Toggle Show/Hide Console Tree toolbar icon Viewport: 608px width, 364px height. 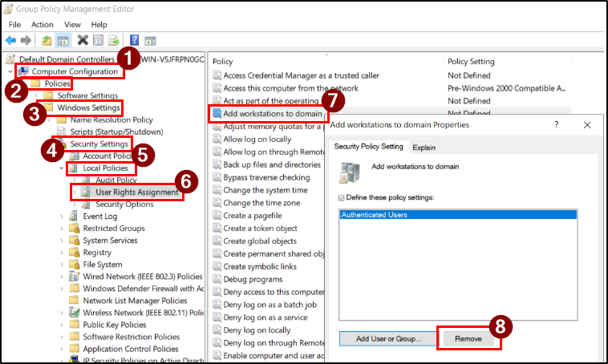tap(63, 40)
